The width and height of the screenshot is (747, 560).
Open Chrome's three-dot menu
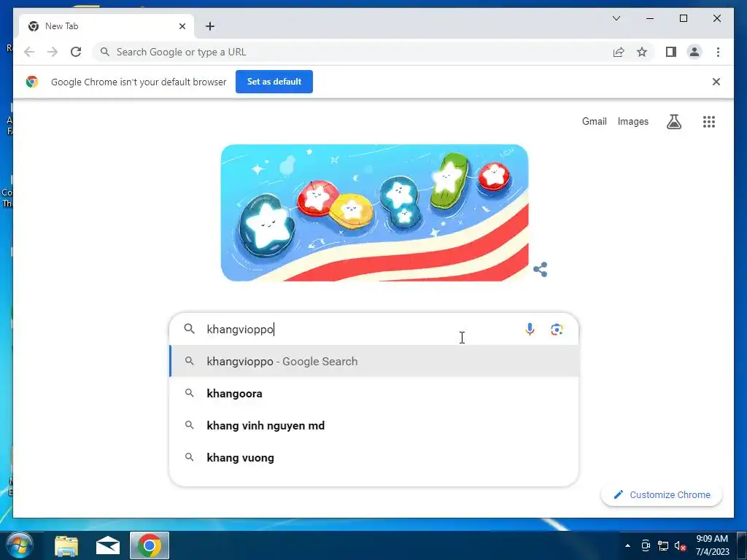click(x=718, y=52)
